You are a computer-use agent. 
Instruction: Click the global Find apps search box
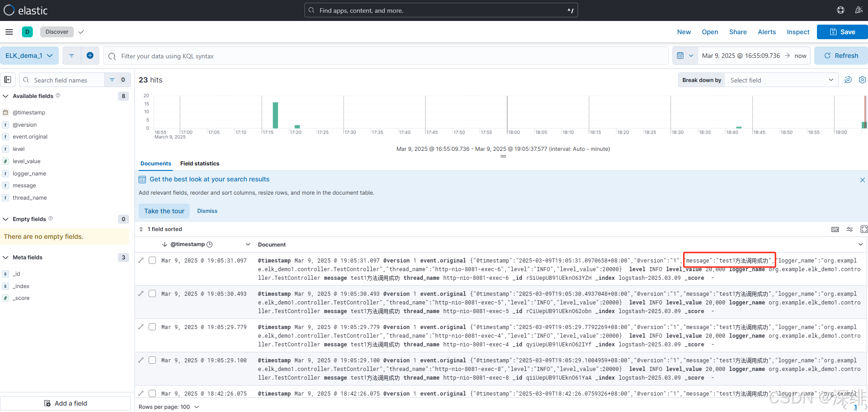[441, 10]
